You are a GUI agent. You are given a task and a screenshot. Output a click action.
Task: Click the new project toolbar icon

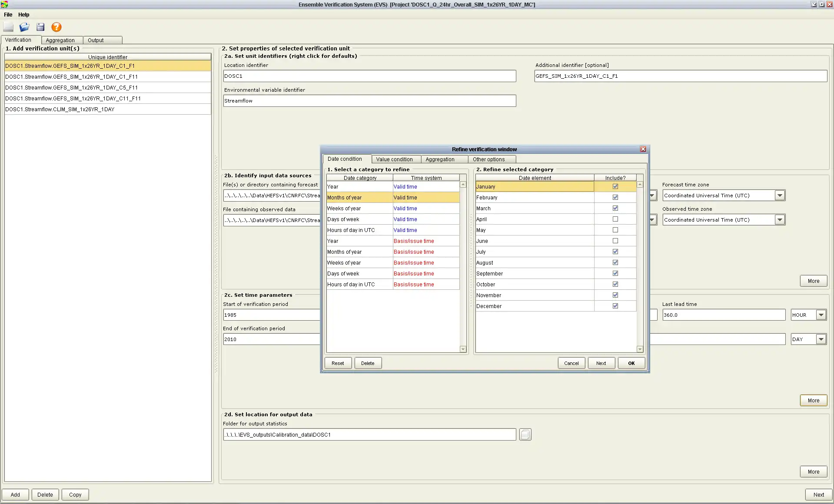[8, 27]
